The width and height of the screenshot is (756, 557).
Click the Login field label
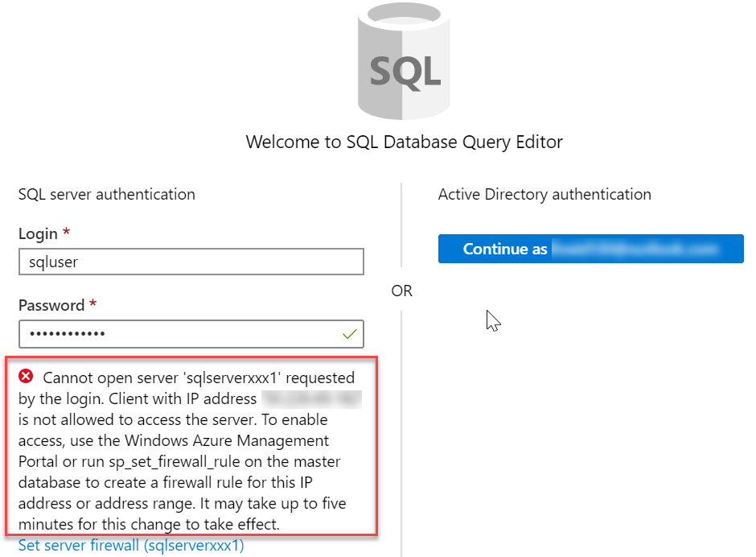(x=36, y=233)
